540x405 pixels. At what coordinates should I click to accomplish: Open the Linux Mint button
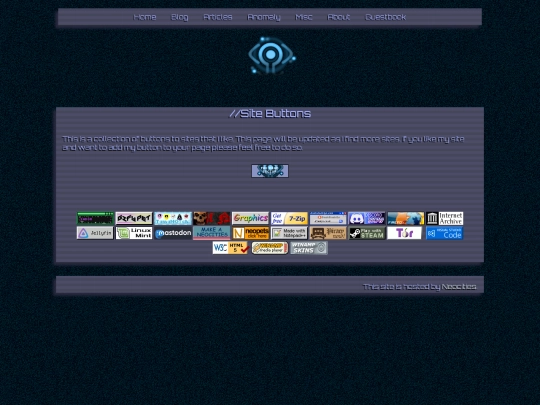(134, 233)
